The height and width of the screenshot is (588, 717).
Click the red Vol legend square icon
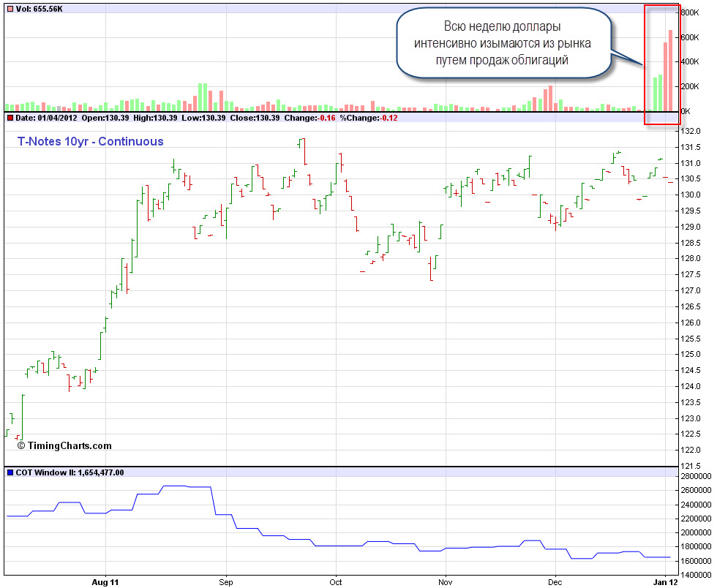point(10,7)
